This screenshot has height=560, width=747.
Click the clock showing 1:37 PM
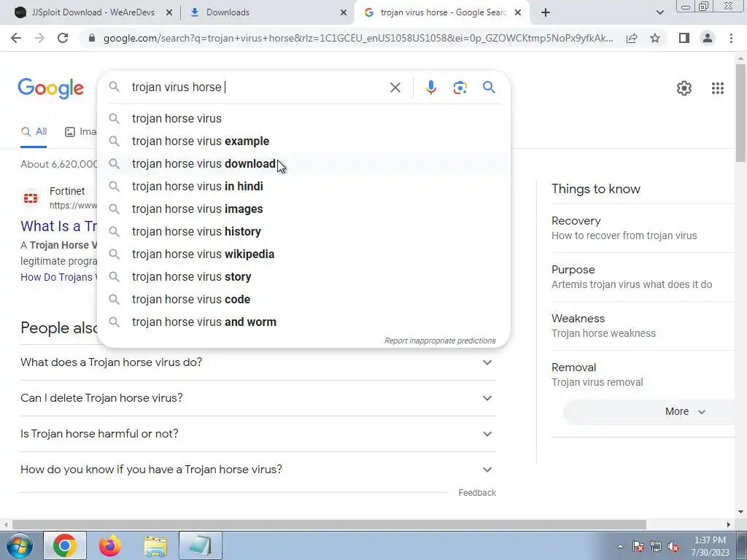click(710, 540)
